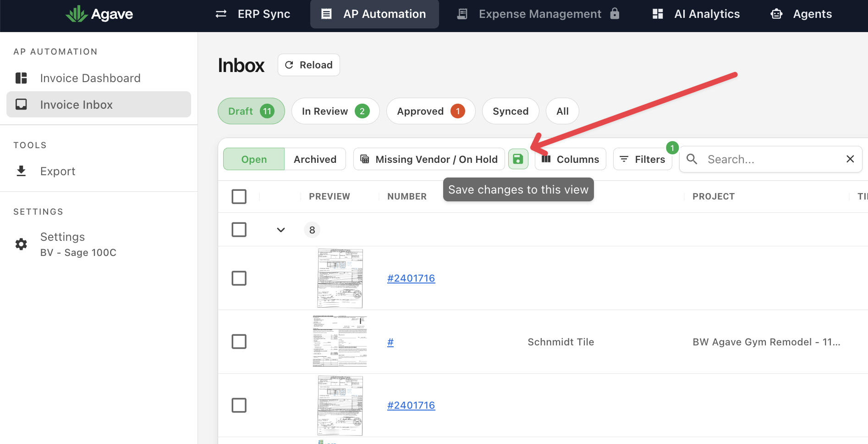Switch to AP Automation tab

[x=374, y=14]
